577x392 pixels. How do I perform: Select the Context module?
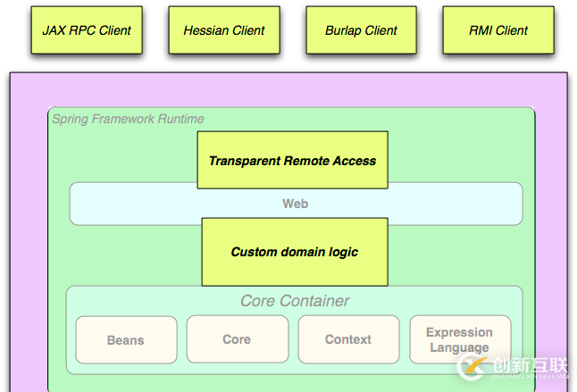click(348, 339)
